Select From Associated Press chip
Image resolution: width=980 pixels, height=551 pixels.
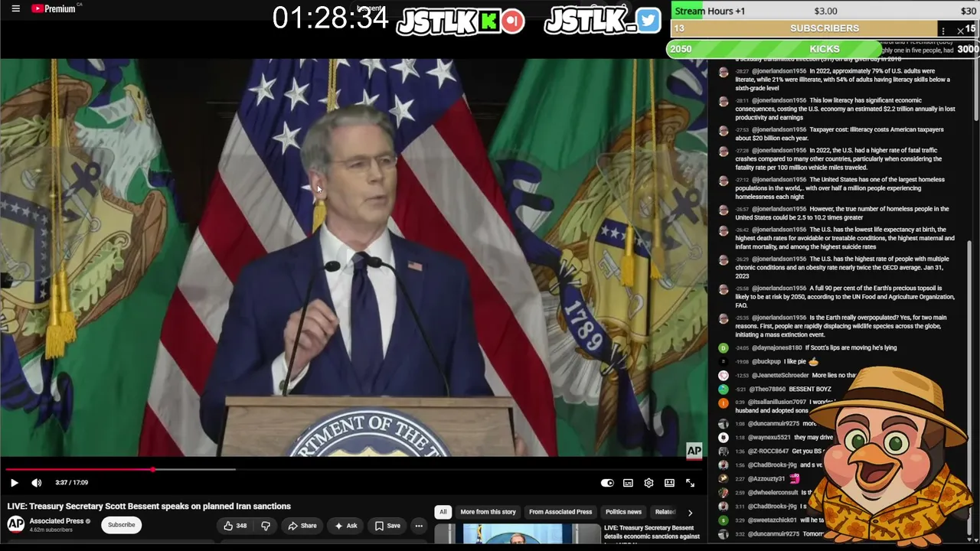coord(560,512)
